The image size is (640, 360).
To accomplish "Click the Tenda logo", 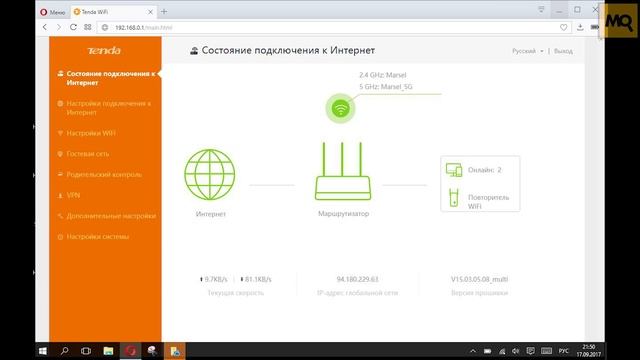I will pyautogui.click(x=104, y=51).
